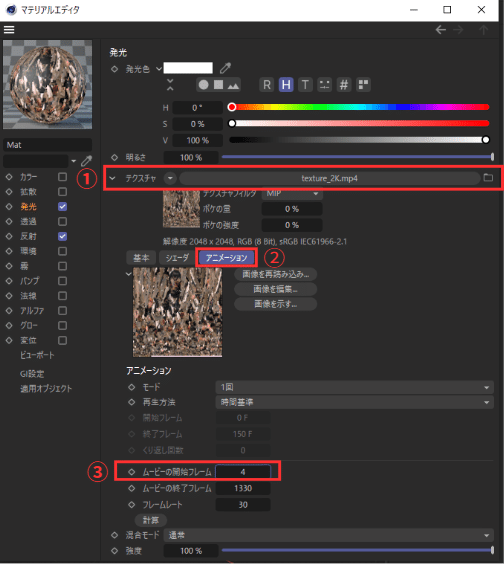This screenshot has width=504, height=564.
Task: Enable the カラー channel checkbox
Action: (62, 177)
